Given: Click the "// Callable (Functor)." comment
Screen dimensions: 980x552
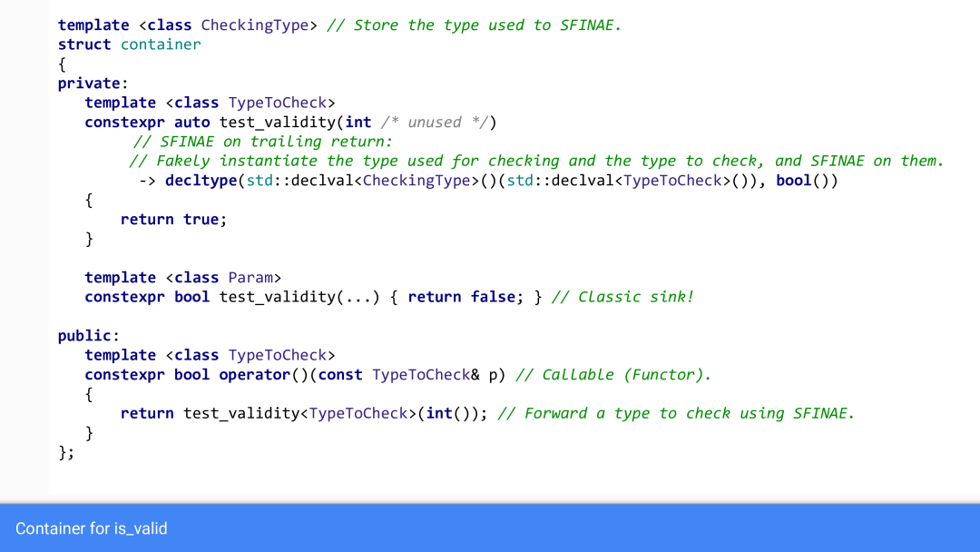Looking at the screenshot, I should tap(613, 375).
